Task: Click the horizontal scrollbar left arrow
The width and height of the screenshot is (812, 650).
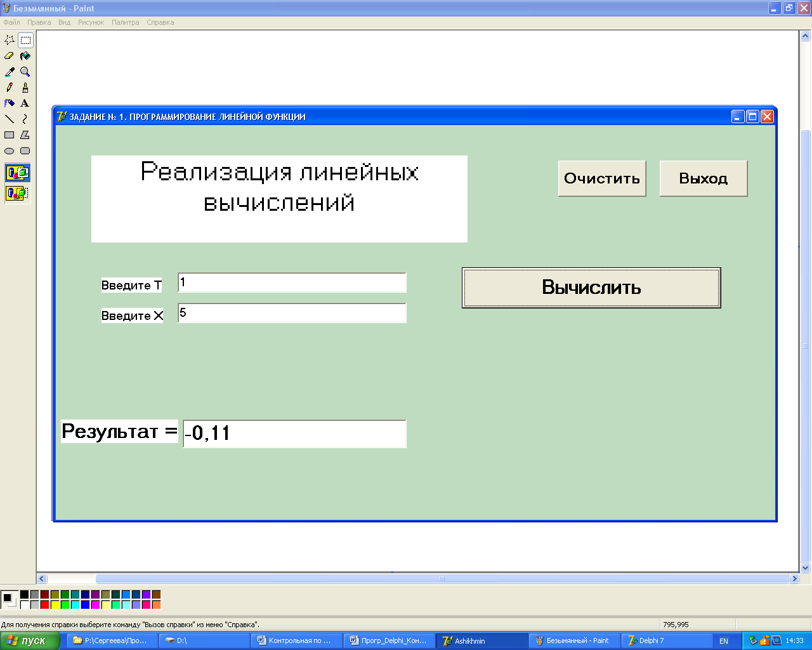Action: (x=42, y=578)
